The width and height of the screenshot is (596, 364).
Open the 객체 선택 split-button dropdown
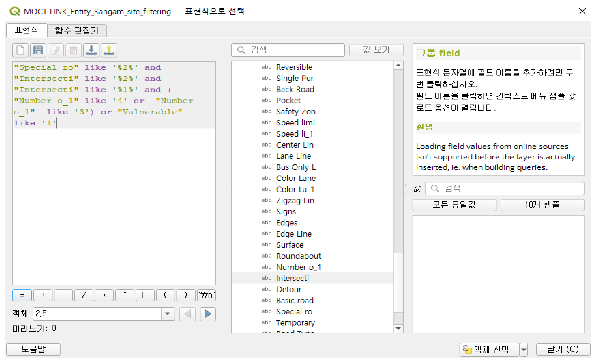524,349
